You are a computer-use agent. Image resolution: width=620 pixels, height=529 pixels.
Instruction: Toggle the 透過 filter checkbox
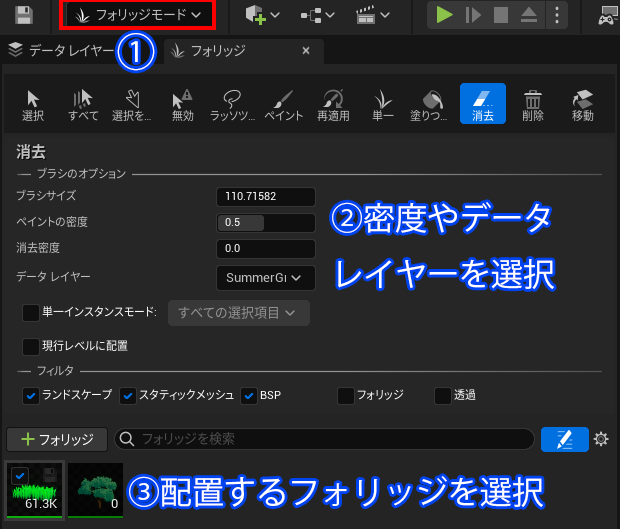pos(442,396)
